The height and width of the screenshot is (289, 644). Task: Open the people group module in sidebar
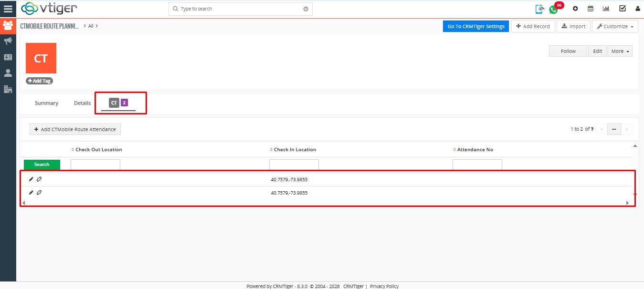pos(8,25)
